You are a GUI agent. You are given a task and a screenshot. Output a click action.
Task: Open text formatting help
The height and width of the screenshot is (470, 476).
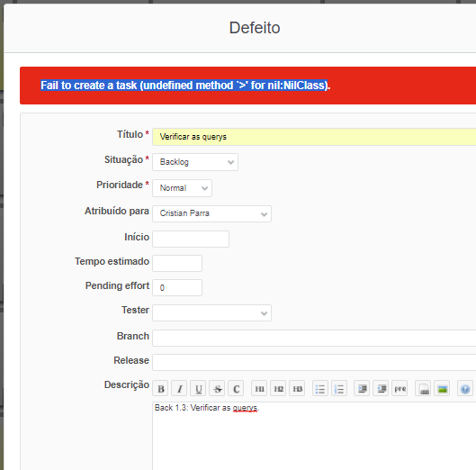tap(465, 388)
